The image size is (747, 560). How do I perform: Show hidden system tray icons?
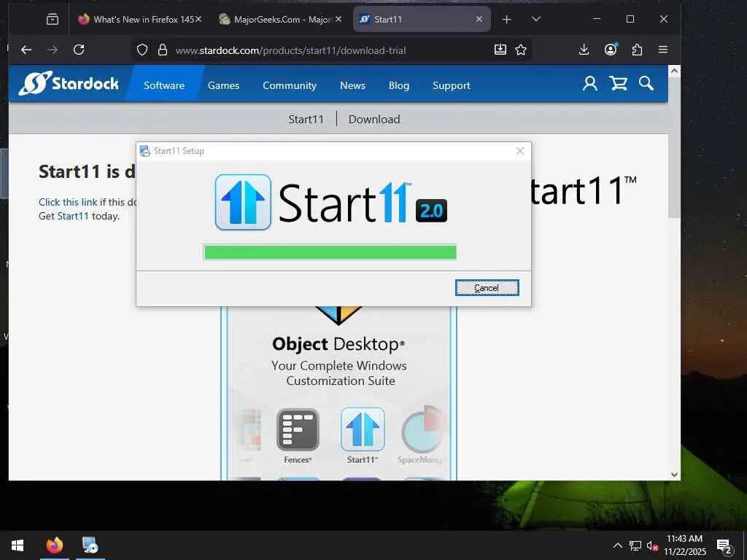pos(617,545)
